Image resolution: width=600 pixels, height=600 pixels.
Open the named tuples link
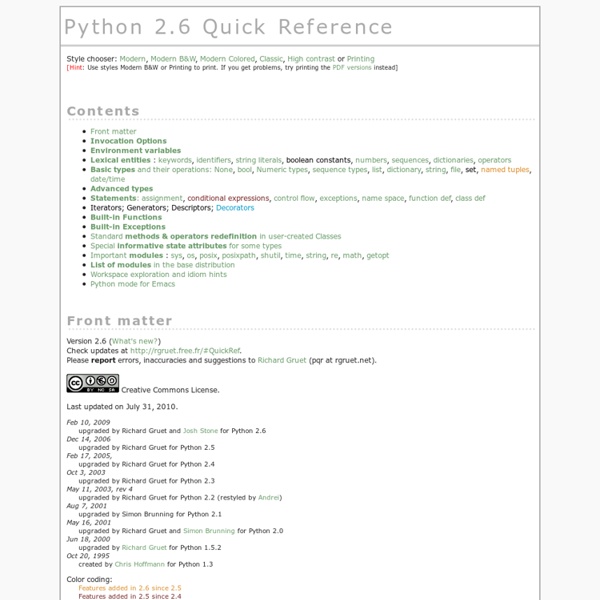click(x=505, y=170)
